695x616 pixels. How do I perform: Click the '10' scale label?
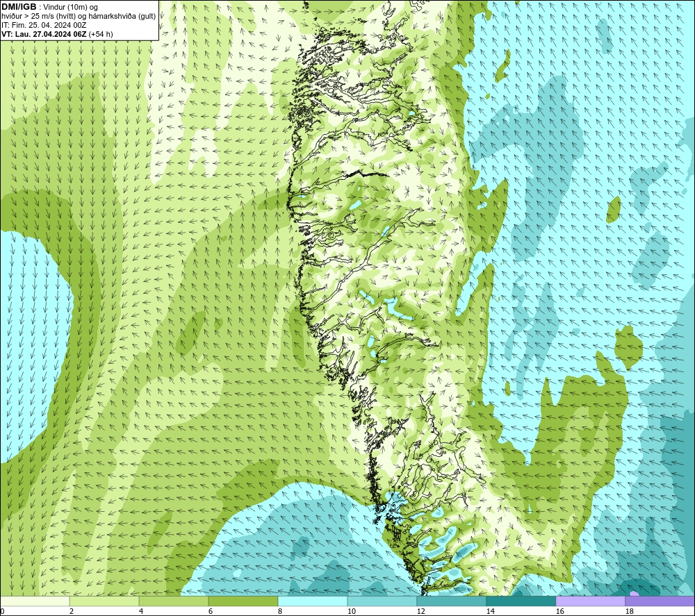351,612
